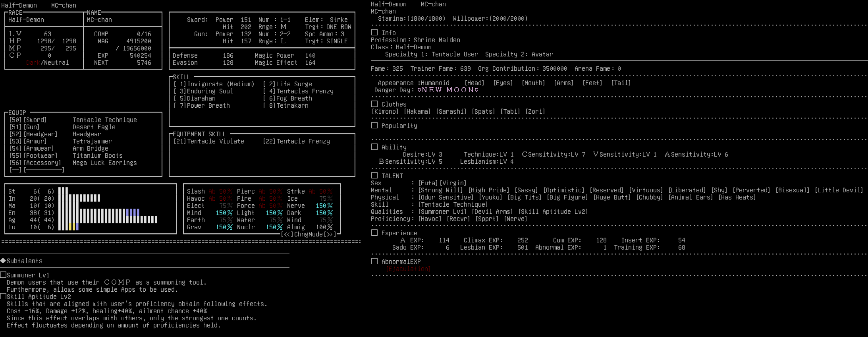Click the NEW MOON danger day text
The image size is (868, 337).
click(x=448, y=90)
